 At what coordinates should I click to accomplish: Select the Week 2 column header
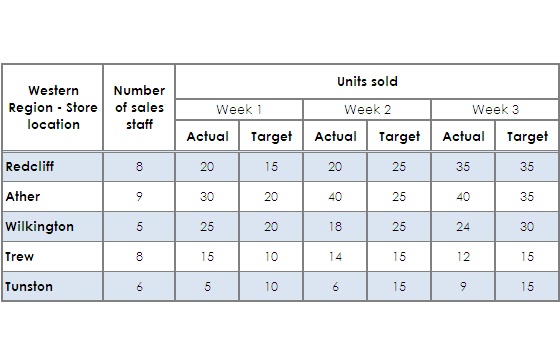click(x=367, y=110)
